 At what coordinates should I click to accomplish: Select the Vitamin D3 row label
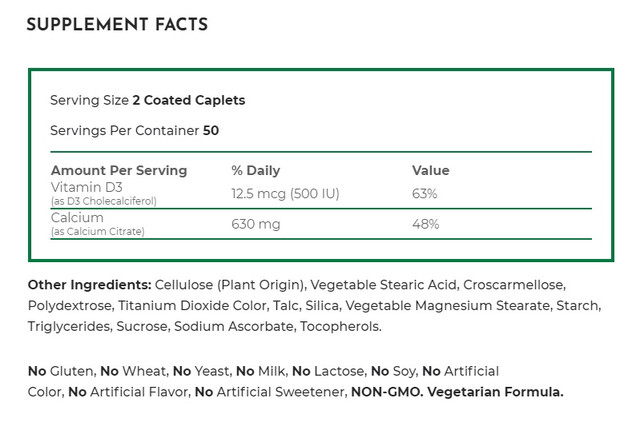(x=84, y=188)
